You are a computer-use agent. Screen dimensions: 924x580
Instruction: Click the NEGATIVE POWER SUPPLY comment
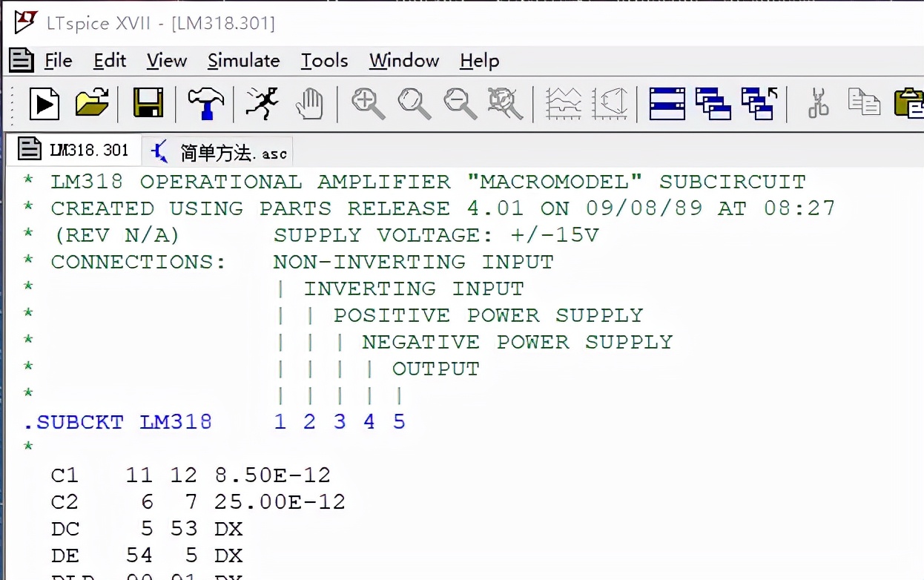517,342
